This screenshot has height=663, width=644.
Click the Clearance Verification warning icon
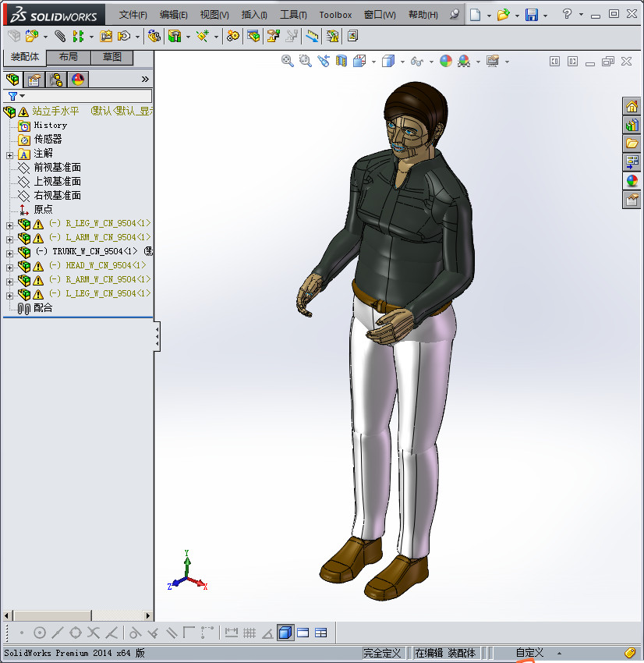[333, 36]
